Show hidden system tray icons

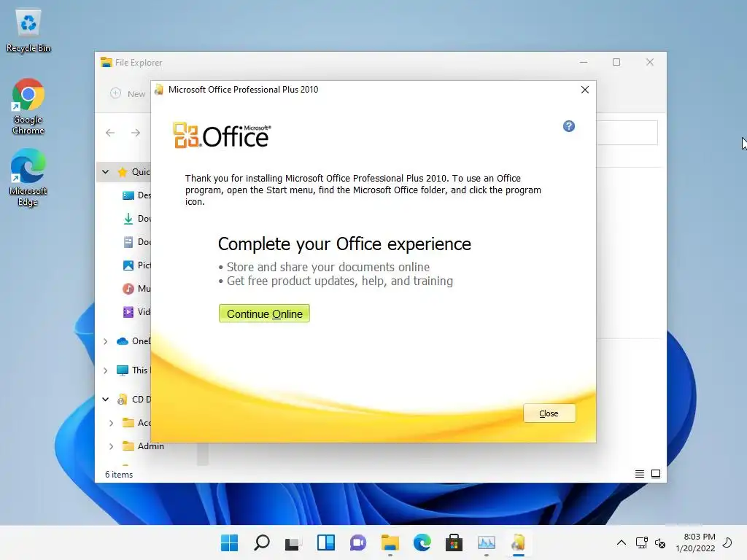[x=622, y=542]
